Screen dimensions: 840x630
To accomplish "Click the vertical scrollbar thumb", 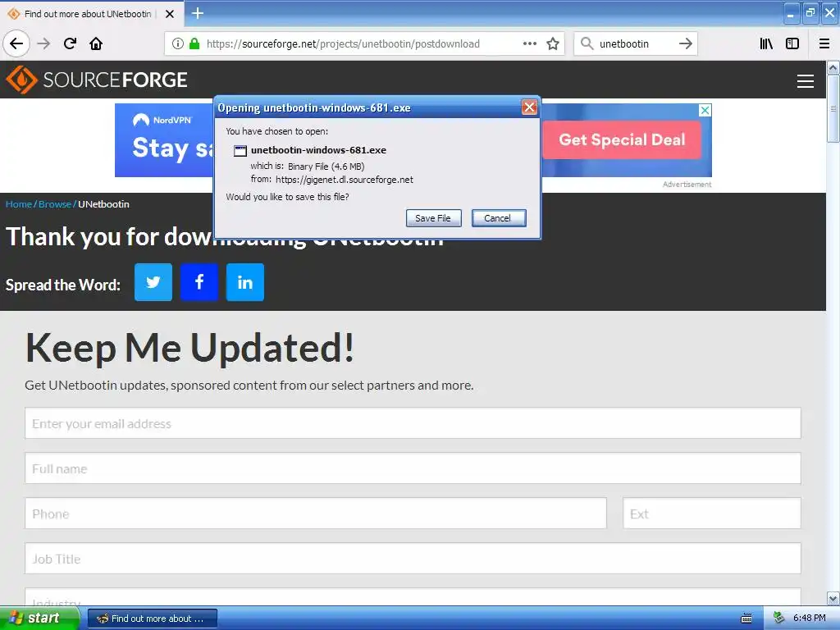I will [833, 108].
